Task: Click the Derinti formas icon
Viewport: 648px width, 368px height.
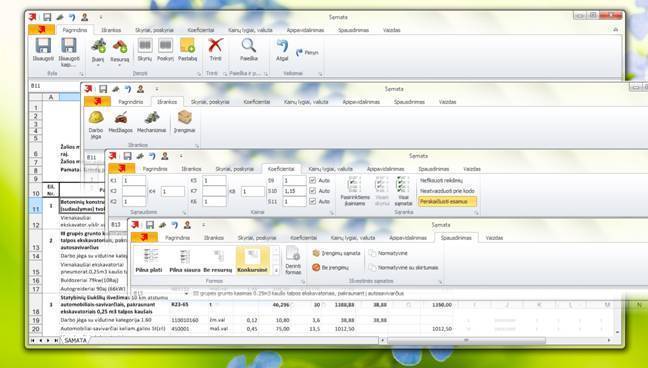Action: coord(293,254)
